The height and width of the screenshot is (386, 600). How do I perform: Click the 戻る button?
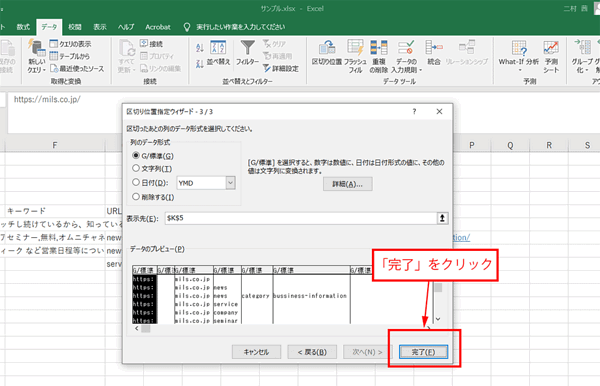point(312,352)
